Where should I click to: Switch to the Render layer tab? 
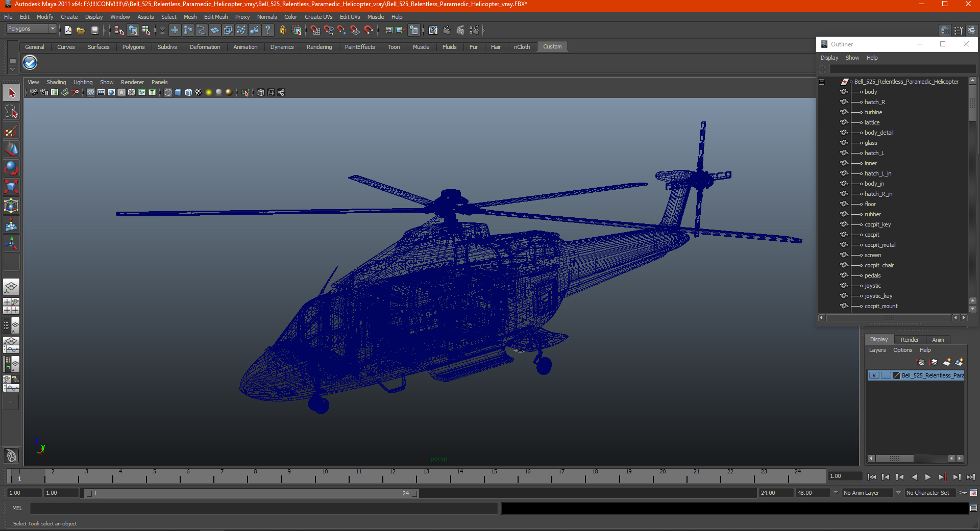[x=909, y=340]
